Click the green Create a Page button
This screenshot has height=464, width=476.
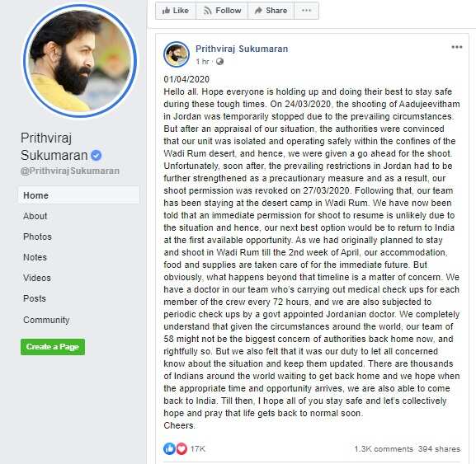pos(53,347)
